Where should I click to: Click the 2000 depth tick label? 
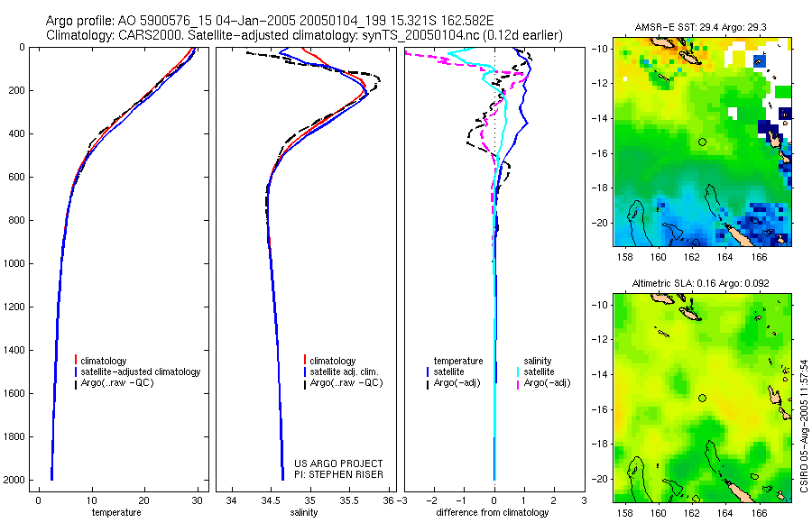(x=13, y=480)
